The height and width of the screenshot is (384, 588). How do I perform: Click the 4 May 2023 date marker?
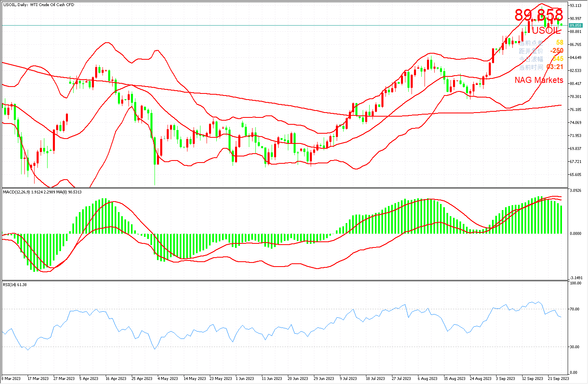[x=168, y=379]
